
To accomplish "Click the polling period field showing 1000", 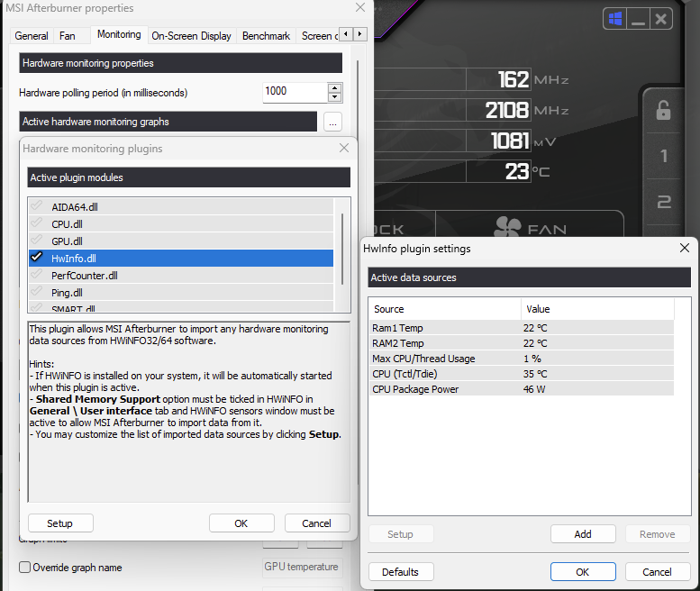I will pos(295,92).
